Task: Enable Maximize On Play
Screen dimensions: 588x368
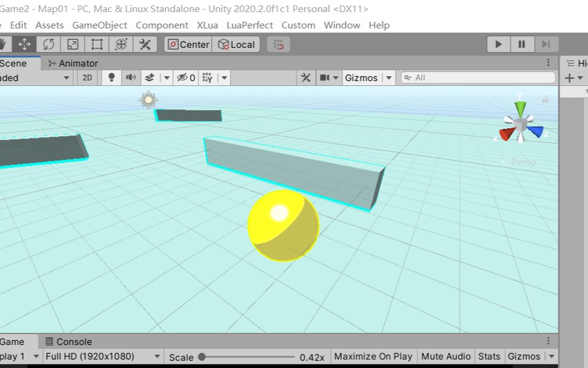Action: (x=373, y=356)
